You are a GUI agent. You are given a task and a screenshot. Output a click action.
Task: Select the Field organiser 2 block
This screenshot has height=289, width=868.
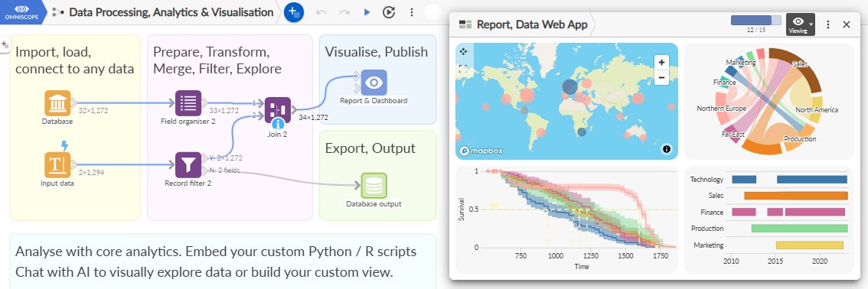(x=188, y=103)
